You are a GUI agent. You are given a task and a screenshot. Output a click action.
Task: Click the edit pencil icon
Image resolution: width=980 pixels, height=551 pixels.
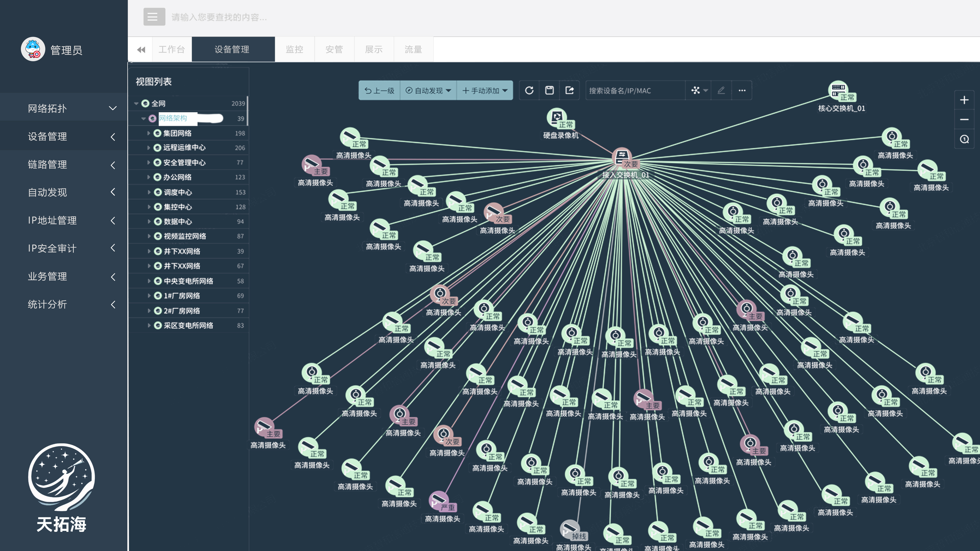tap(721, 91)
